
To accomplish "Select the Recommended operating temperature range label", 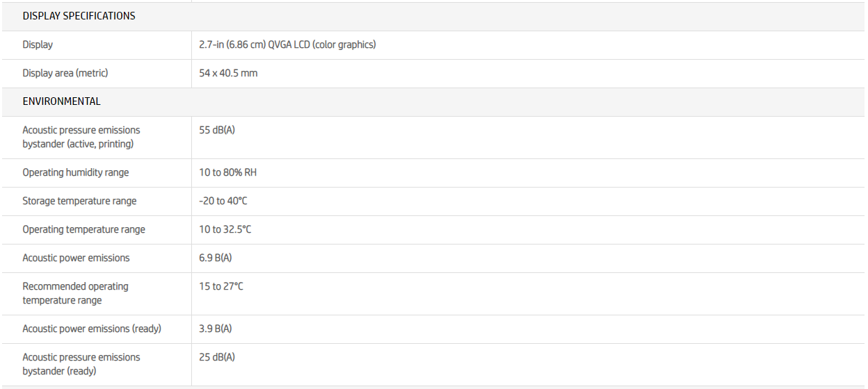I will [x=75, y=293].
